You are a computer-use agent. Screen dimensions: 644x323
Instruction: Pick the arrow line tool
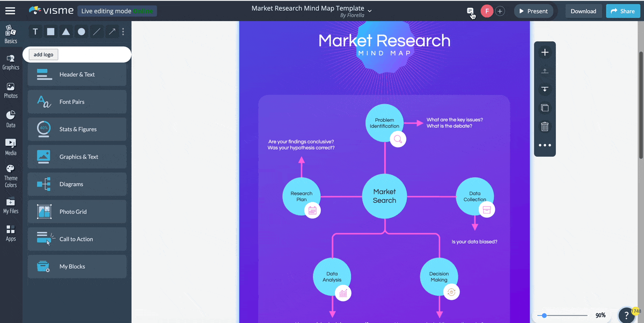coord(112,32)
